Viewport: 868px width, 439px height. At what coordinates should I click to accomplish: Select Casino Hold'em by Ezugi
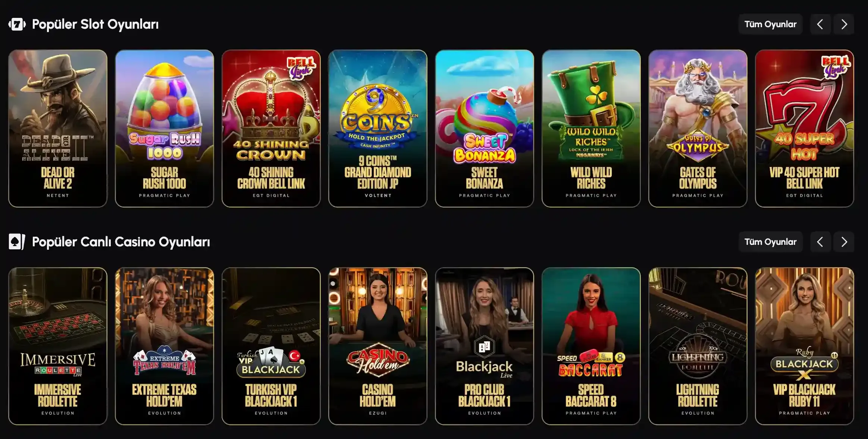click(x=378, y=346)
